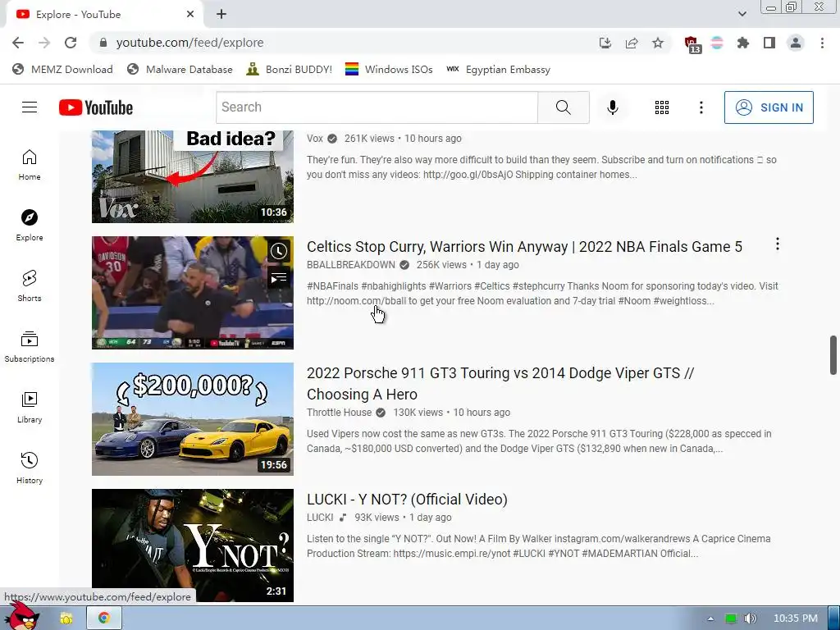Click the 10:35 PM clock

(x=796, y=619)
